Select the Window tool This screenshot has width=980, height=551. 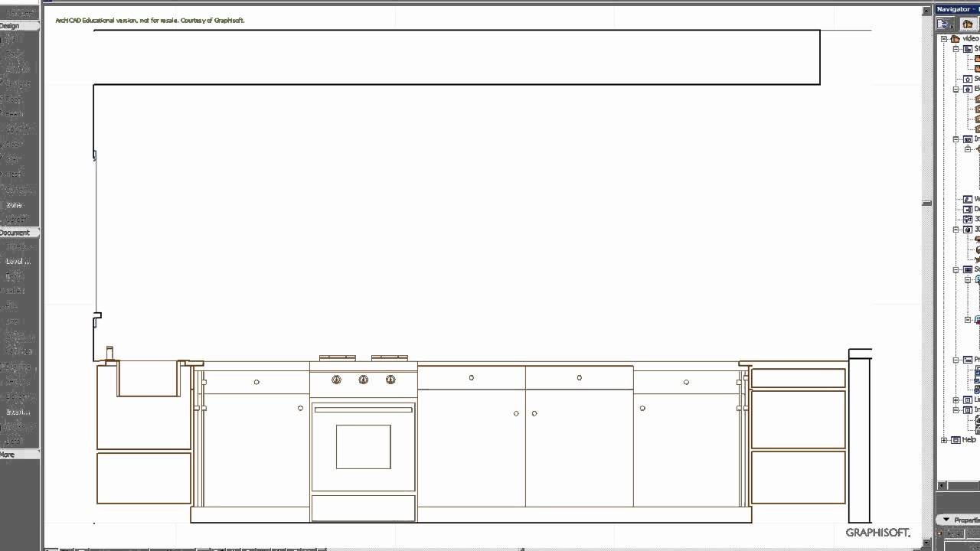(19, 68)
